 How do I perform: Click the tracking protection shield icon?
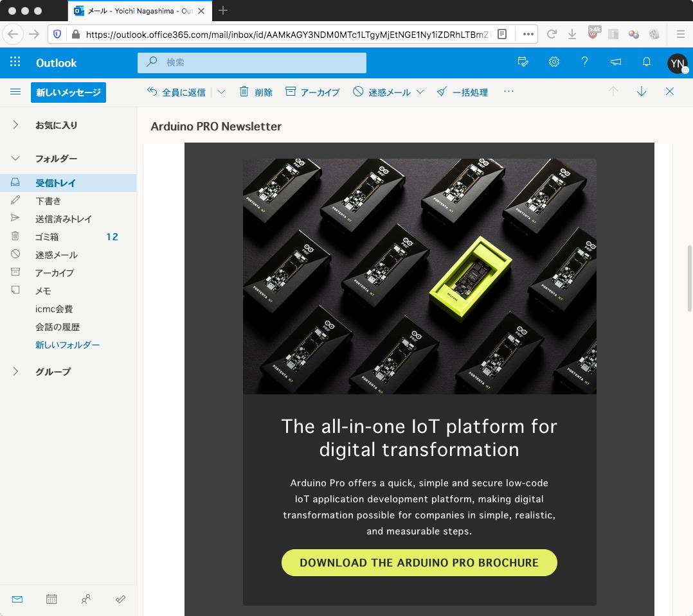[x=57, y=34]
